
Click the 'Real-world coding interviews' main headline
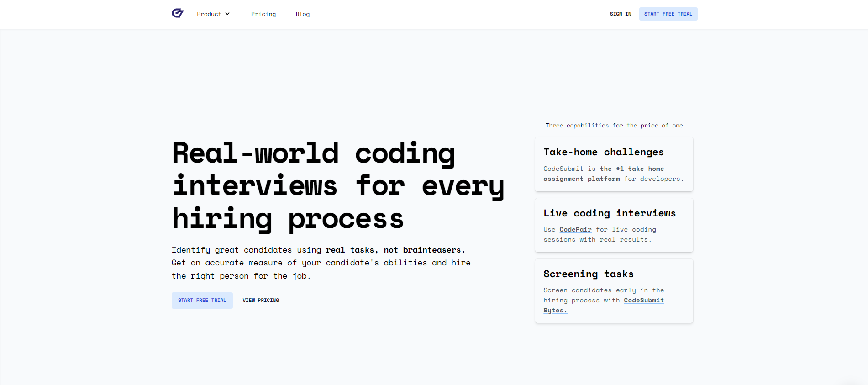(x=338, y=185)
